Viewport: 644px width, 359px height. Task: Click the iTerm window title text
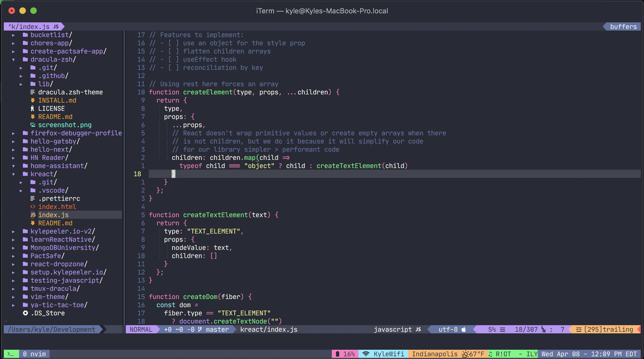(x=322, y=11)
